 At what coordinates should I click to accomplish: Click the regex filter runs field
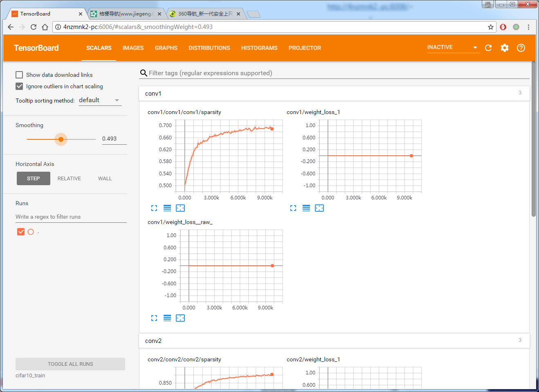(x=71, y=217)
